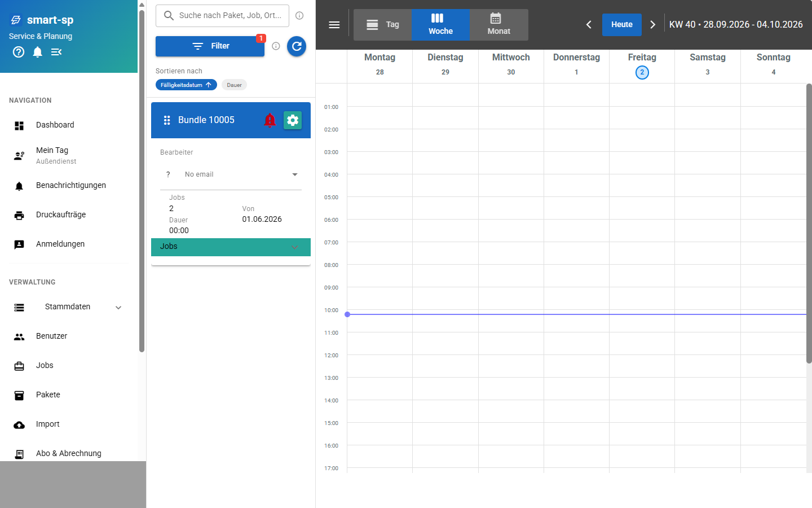Open Benutzer management
The height and width of the screenshot is (508, 812).
click(69, 336)
